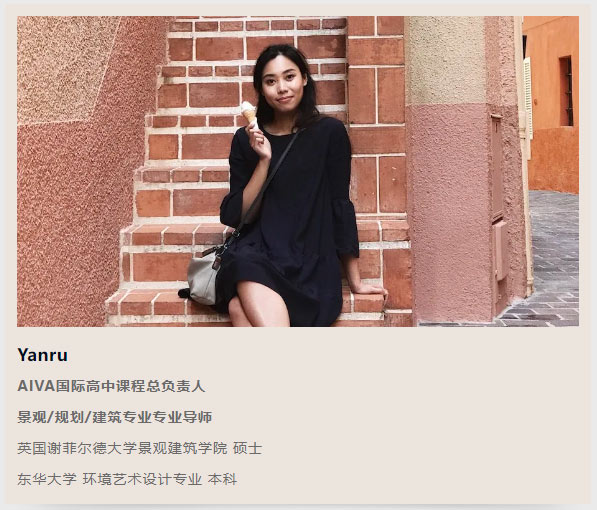Click the 景观/规划/建筑专业专业导师 line
The width and height of the screenshot is (597, 510).
[x=115, y=417]
